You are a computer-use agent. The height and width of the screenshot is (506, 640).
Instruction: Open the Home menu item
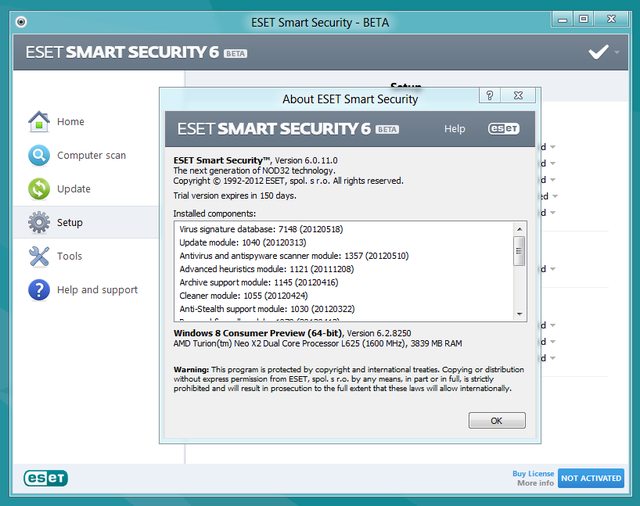click(x=71, y=122)
